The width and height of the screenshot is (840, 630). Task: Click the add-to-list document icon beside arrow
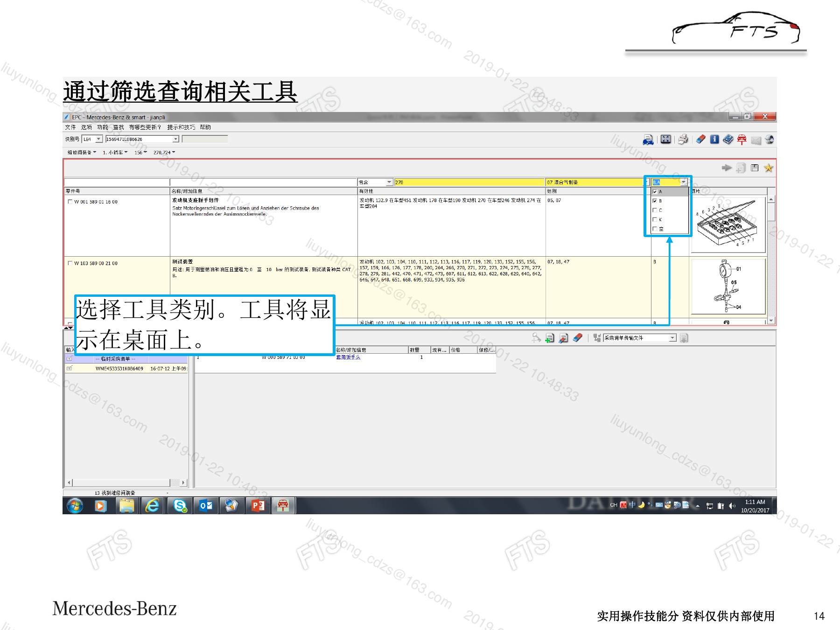pos(741,168)
